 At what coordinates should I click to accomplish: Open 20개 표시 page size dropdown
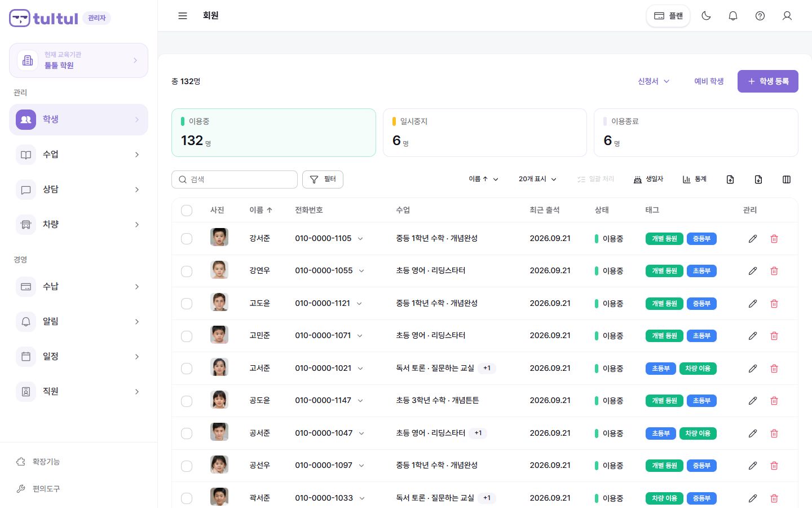[537, 179]
